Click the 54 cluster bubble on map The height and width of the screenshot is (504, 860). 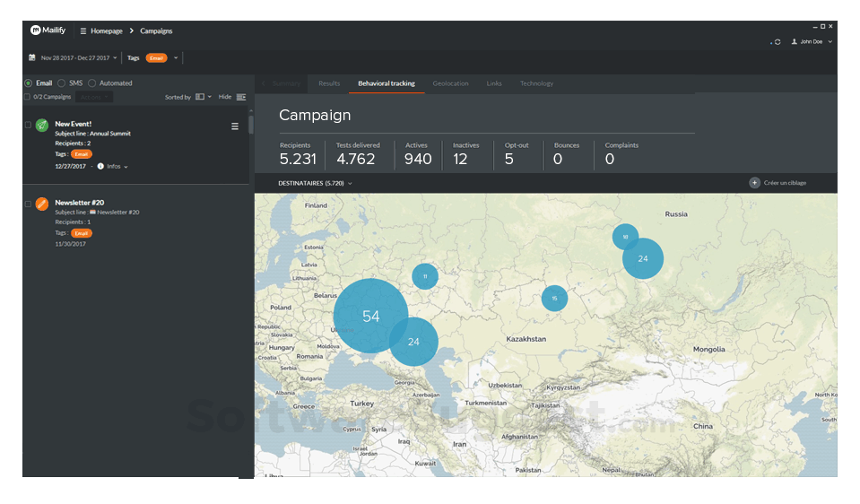[370, 316]
